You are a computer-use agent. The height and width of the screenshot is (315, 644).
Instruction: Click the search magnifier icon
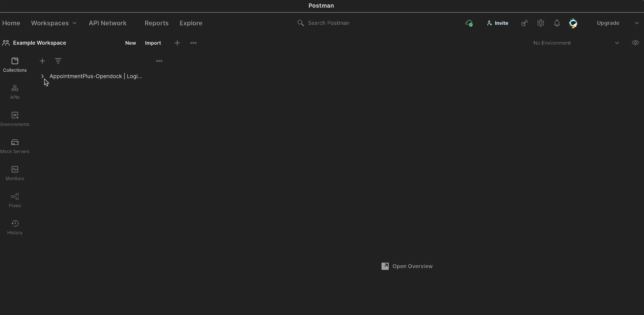click(x=301, y=23)
